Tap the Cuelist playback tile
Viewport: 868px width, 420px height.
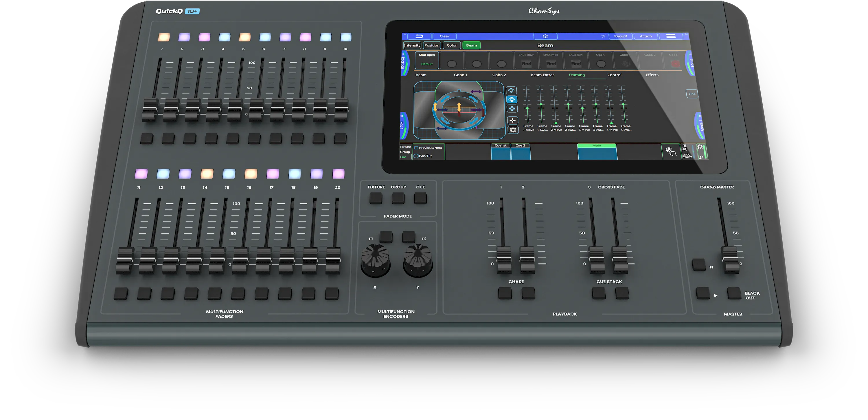click(x=501, y=151)
